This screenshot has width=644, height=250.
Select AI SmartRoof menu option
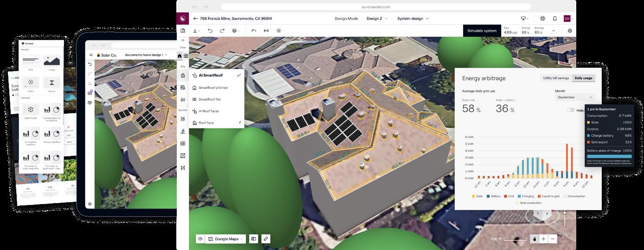pyautogui.click(x=217, y=75)
